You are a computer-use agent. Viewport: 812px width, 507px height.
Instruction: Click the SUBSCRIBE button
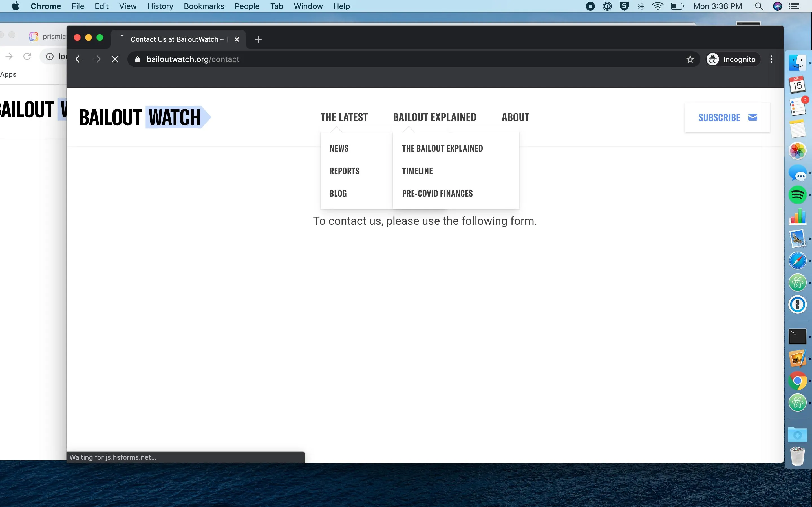tap(727, 117)
